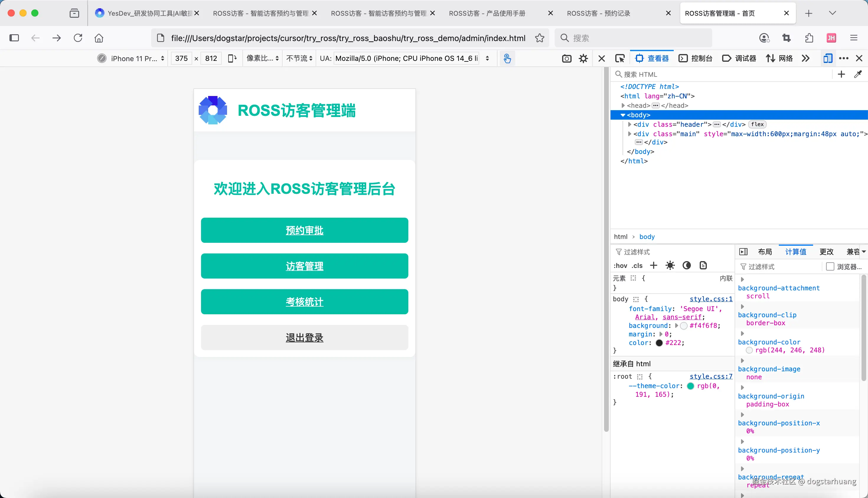This screenshot has width=868, height=498.
Task: Open style.css:1 source link
Action: click(x=711, y=299)
